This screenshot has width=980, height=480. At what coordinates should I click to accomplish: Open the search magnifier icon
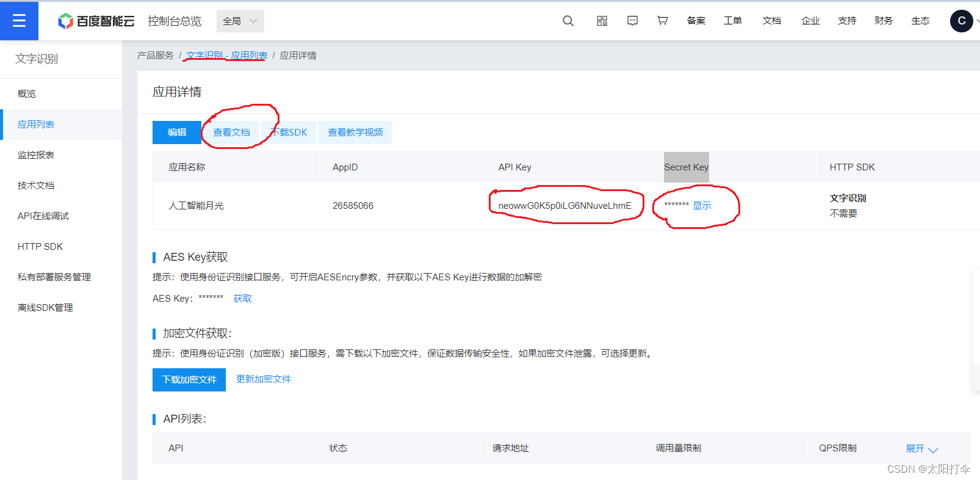pyautogui.click(x=568, y=21)
